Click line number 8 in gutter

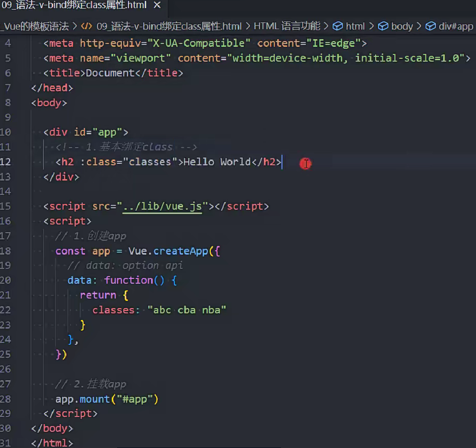8,103
